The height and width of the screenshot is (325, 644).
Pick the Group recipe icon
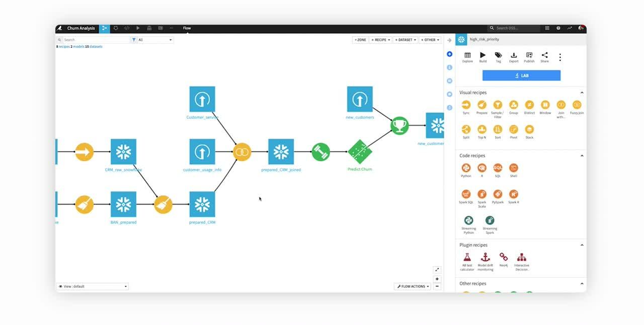(514, 105)
